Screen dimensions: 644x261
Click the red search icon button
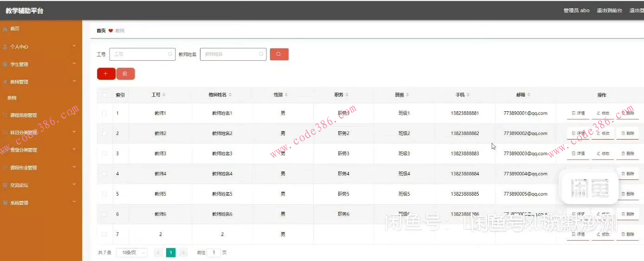point(279,54)
